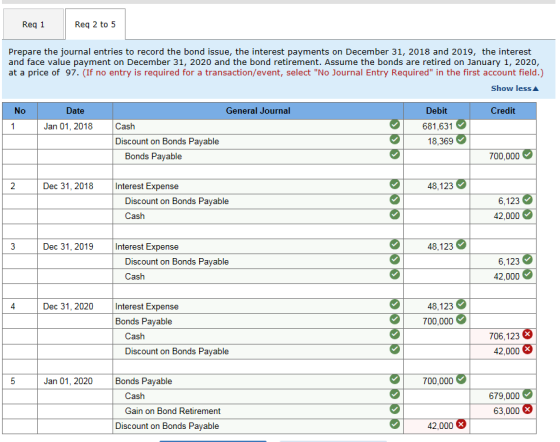Click check icon on Interest Expense row, Dec 31, 2019
Screen dimensions: 560x442
[x=395, y=245]
